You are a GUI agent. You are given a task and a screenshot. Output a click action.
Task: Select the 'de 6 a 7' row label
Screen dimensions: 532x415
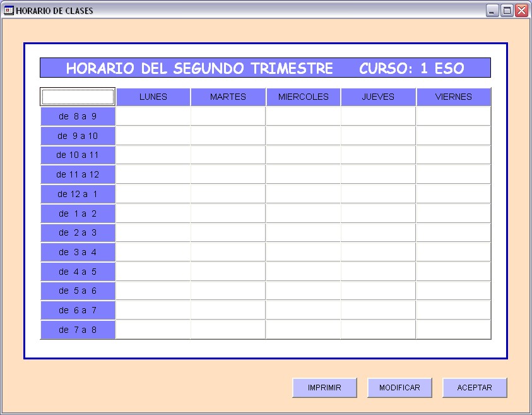(x=78, y=310)
